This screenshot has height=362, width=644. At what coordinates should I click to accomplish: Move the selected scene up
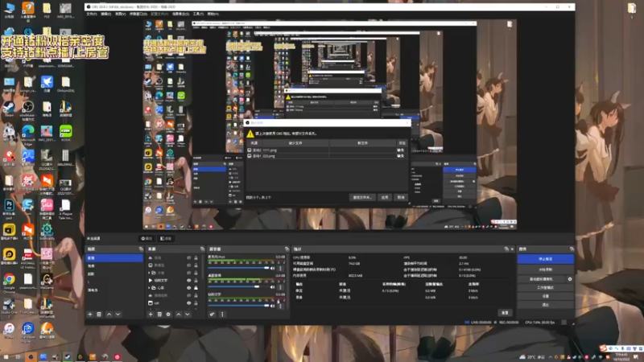pyautogui.click(x=109, y=315)
